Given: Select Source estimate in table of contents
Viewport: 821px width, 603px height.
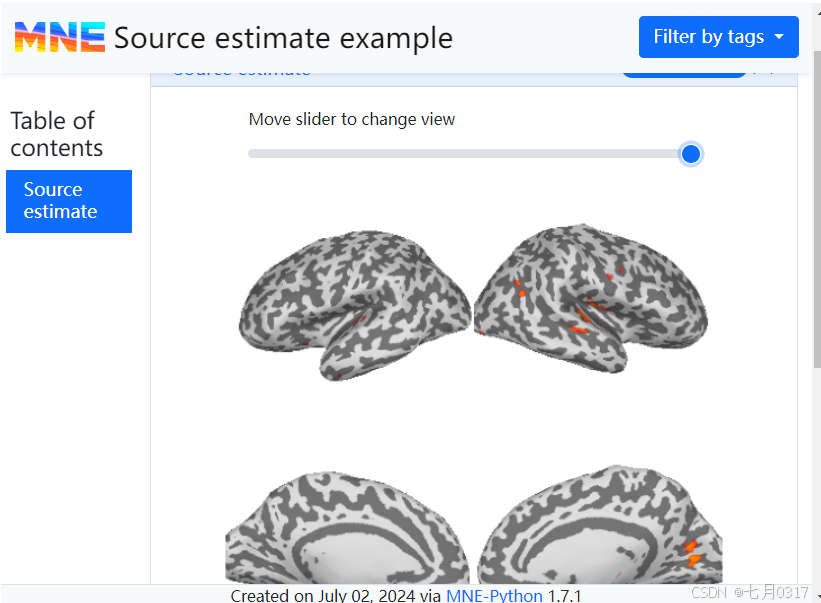Looking at the screenshot, I should click(69, 201).
